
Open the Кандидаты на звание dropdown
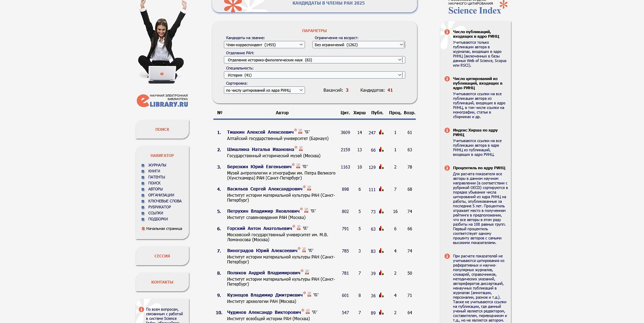(x=264, y=45)
